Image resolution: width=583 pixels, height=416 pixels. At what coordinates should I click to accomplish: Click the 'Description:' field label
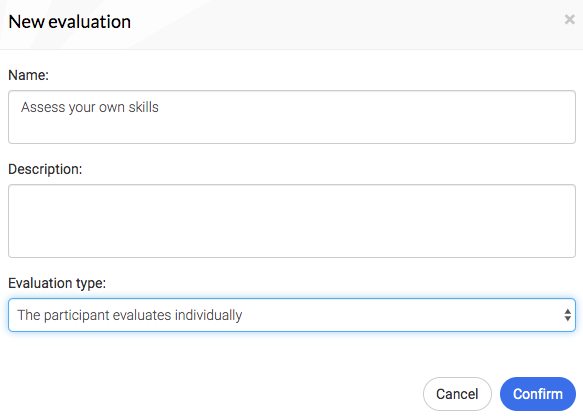[x=45, y=169]
